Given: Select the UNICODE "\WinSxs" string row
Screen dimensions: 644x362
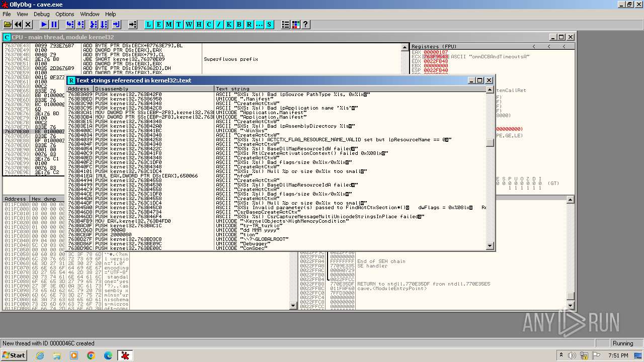Looking at the screenshot, I should (277, 131).
